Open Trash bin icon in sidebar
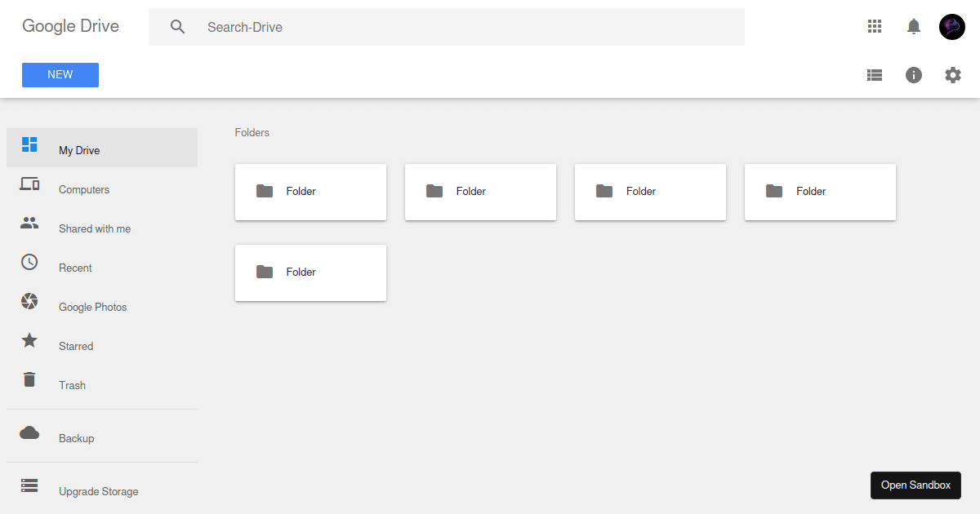Screen dimensions: 980x514 pyautogui.click(x=29, y=379)
